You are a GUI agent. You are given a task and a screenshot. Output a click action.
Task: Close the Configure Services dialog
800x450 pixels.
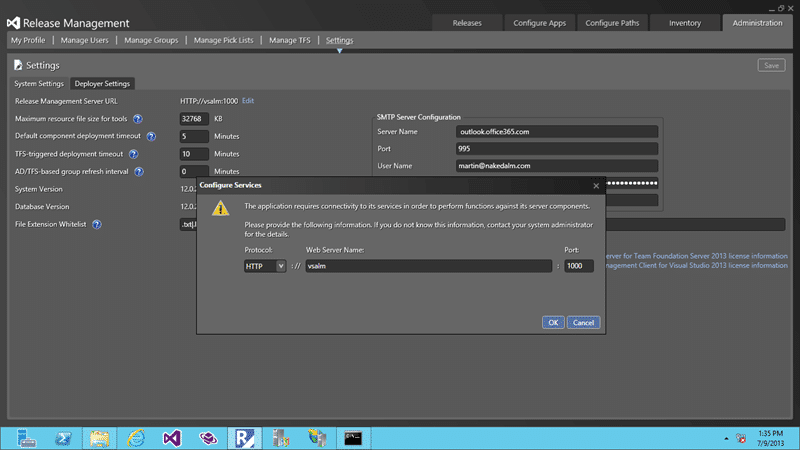point(596,186)
